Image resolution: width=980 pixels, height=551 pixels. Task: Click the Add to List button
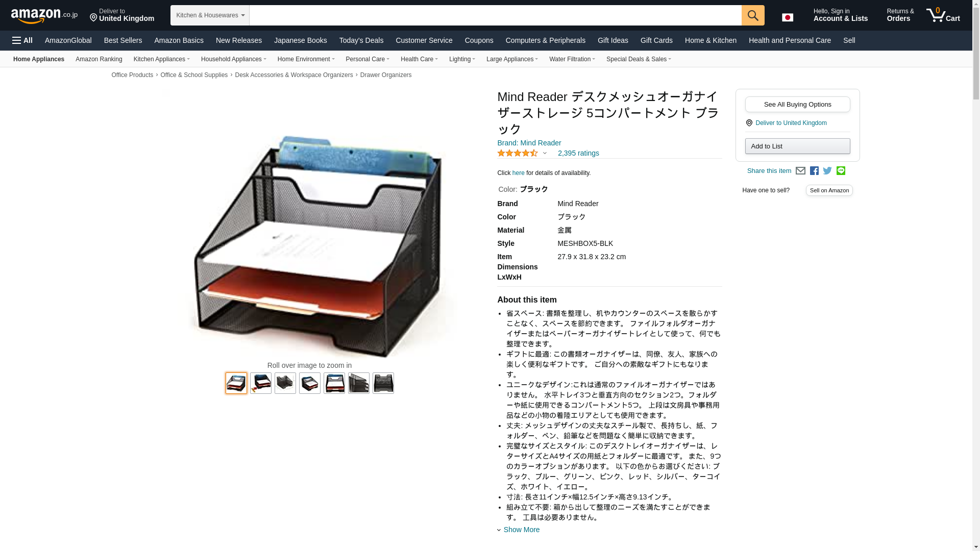[797, 146]
